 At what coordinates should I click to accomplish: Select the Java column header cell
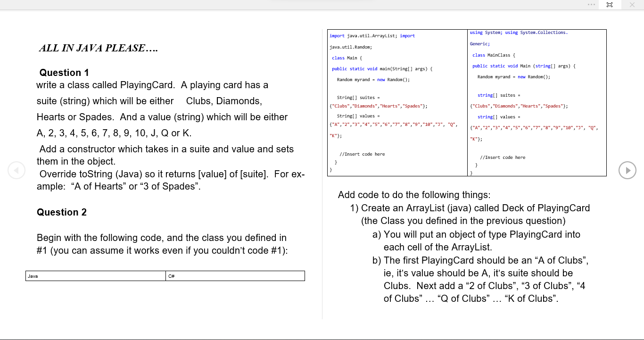tap(94, 275)
